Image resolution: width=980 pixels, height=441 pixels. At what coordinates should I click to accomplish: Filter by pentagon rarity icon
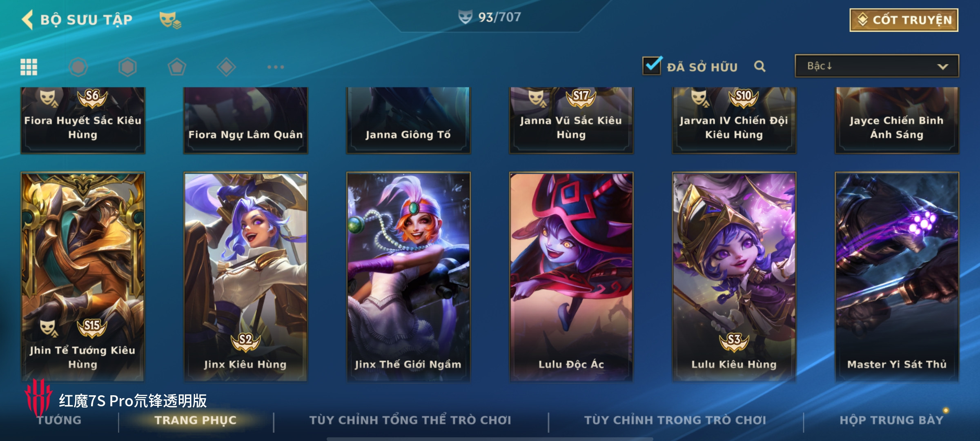(x=177, y=67)
